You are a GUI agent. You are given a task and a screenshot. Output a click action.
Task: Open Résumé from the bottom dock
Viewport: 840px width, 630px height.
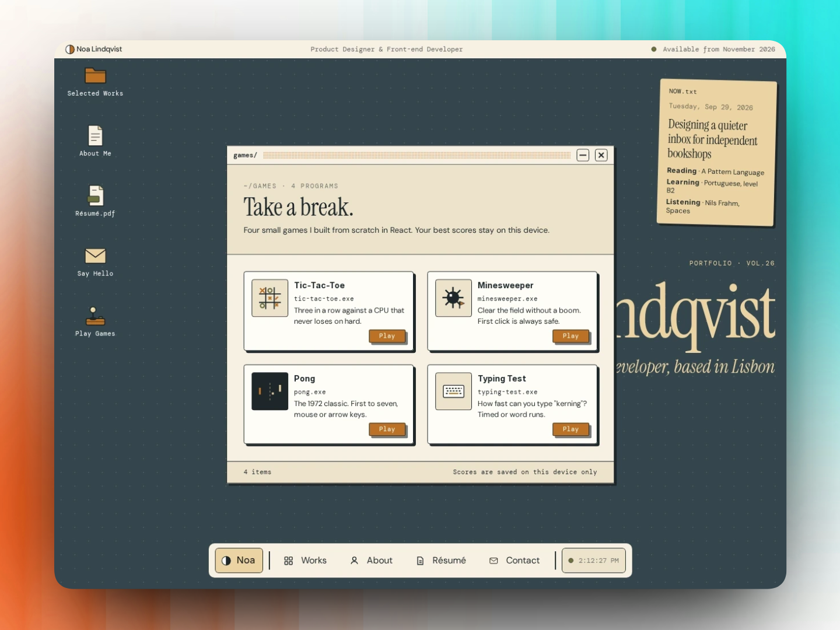tap(441, 561)
